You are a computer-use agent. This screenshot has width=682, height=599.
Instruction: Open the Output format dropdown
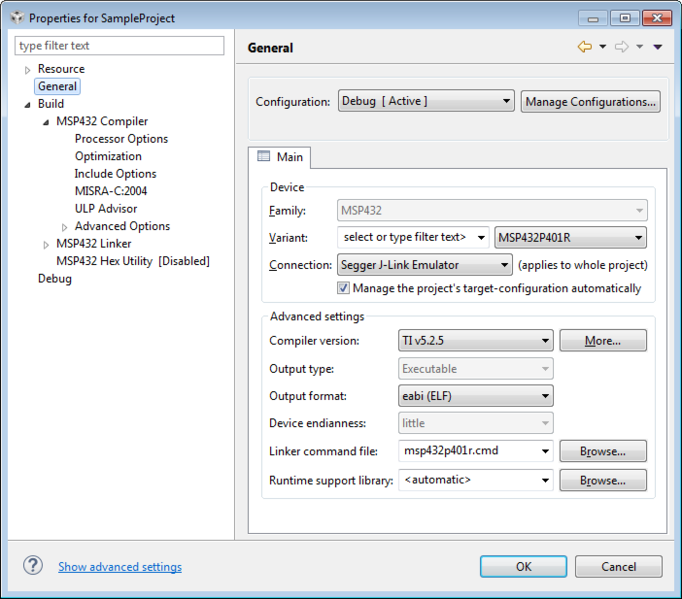(475, 396)
